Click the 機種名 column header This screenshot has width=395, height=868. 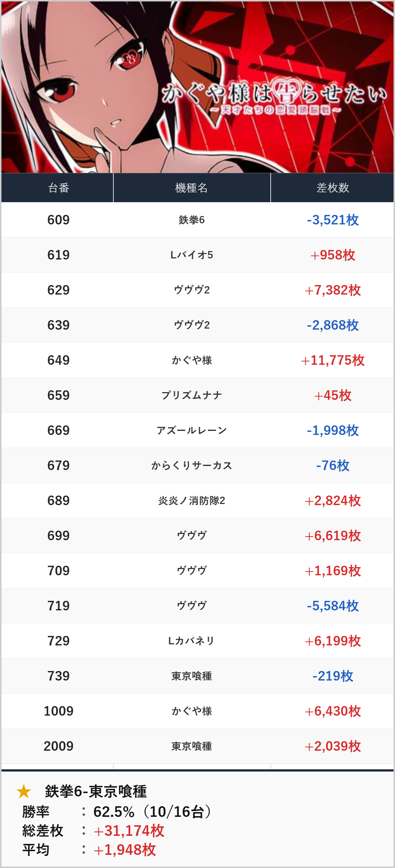tap(192, 188)
